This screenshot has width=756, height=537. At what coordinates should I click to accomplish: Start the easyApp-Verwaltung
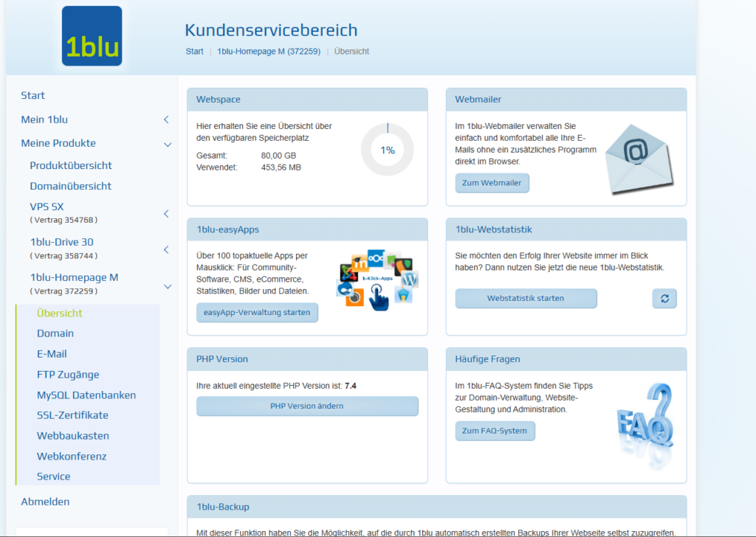point(257,313)
